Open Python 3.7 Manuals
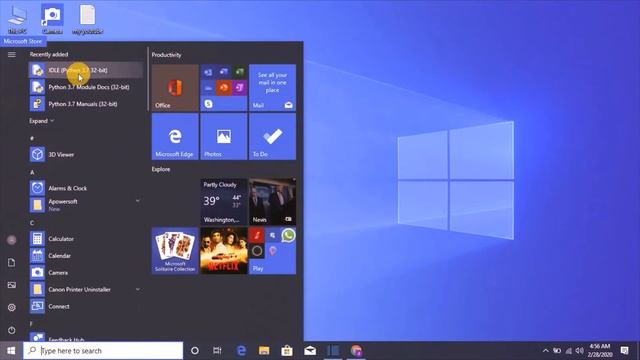The image size is (640, 360). [86, 104]
